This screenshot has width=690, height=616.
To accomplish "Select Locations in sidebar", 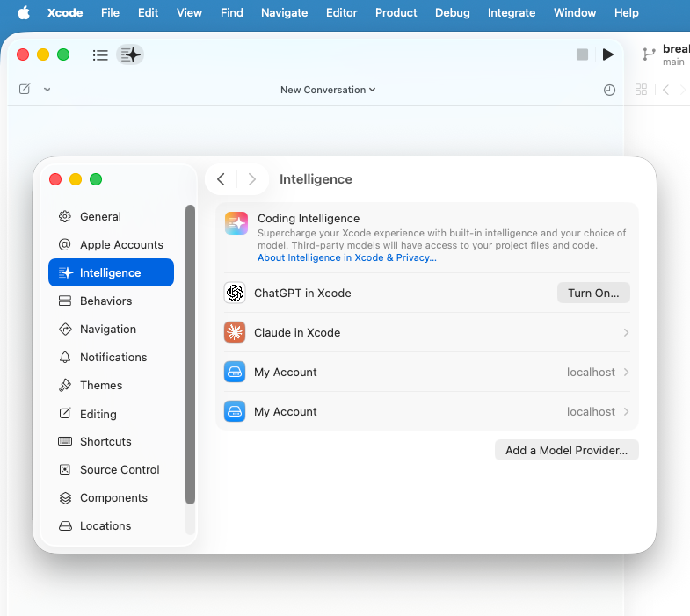I will pyautogui.click(x=111, y=525).
